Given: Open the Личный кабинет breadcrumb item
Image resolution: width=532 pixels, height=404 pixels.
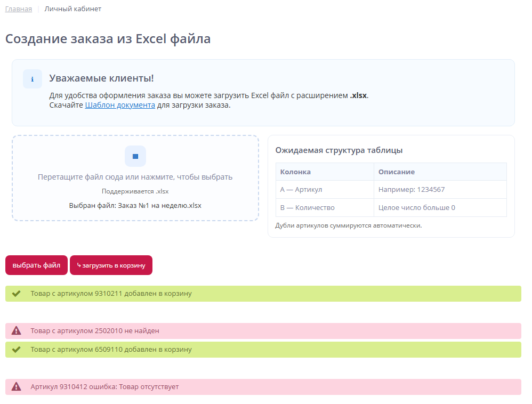Looking at the screenshot, I should point(72,9).
